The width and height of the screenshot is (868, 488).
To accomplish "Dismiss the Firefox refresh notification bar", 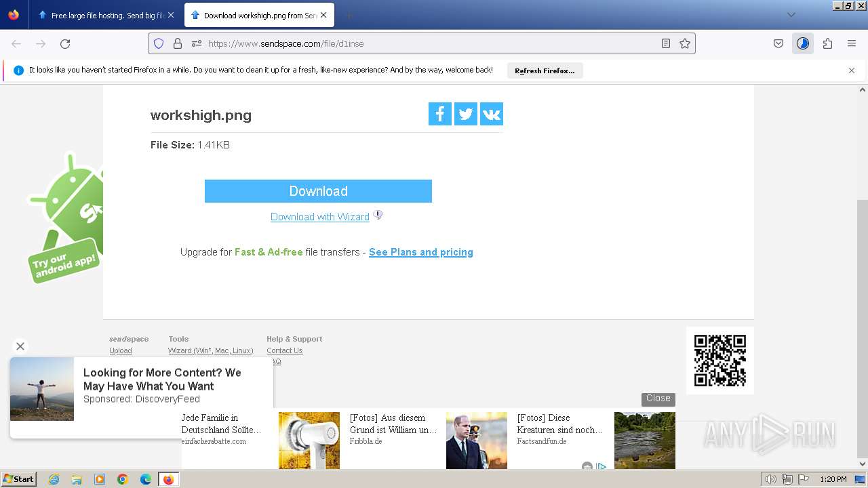I will [852, 70].
